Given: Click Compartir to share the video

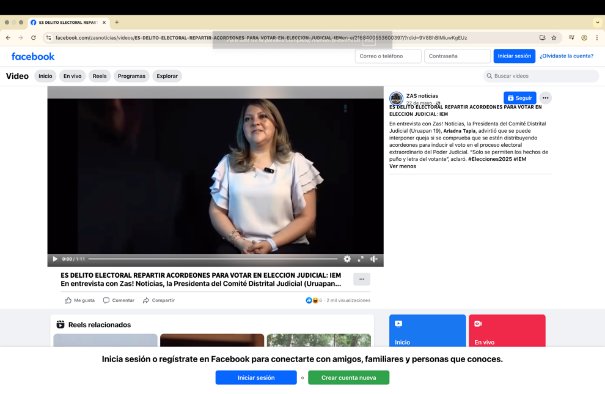Looking at the screenshot, I should pyautogui.click(x=159, y=300).
